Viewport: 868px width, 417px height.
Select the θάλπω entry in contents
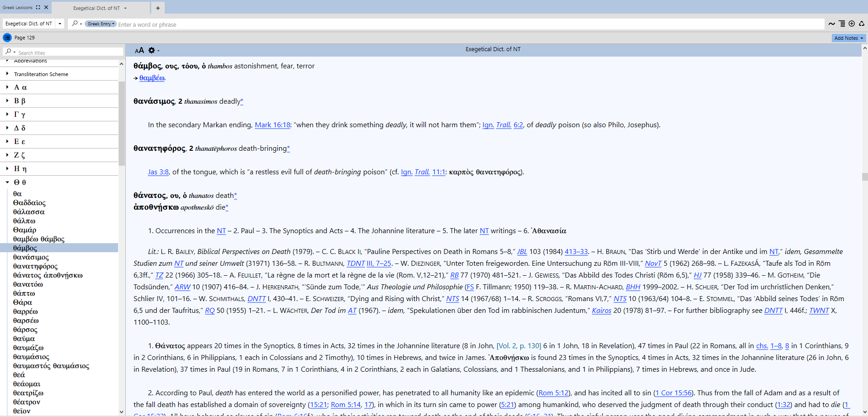(24, 221)
